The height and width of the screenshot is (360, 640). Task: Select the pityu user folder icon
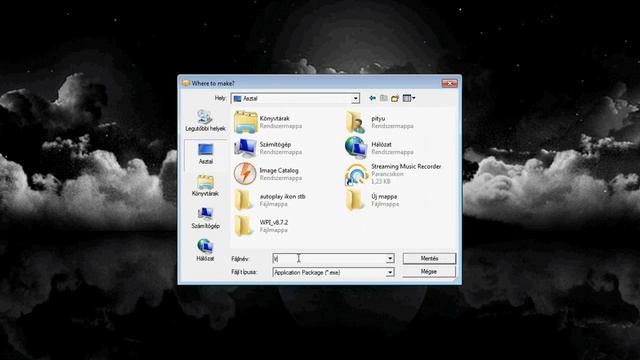[356, 122]
